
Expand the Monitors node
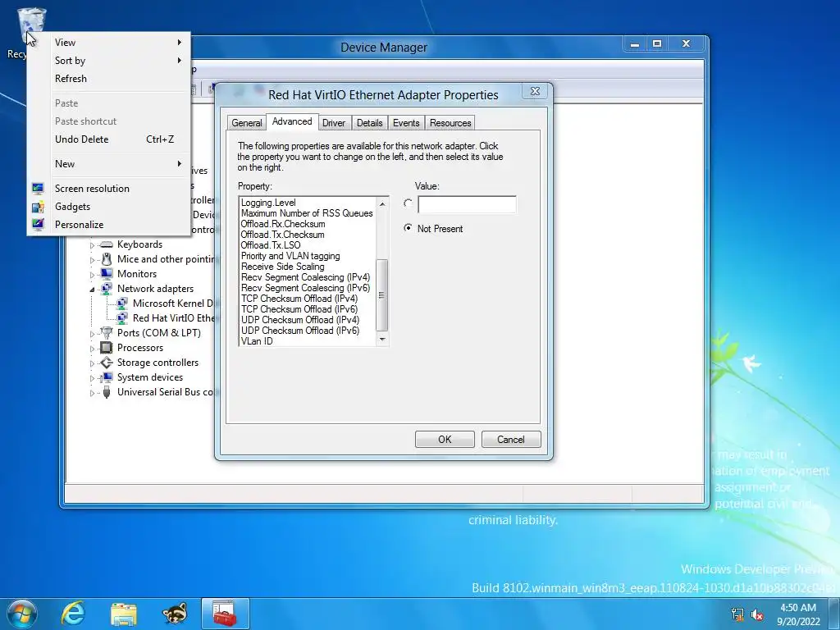point(92,275)
